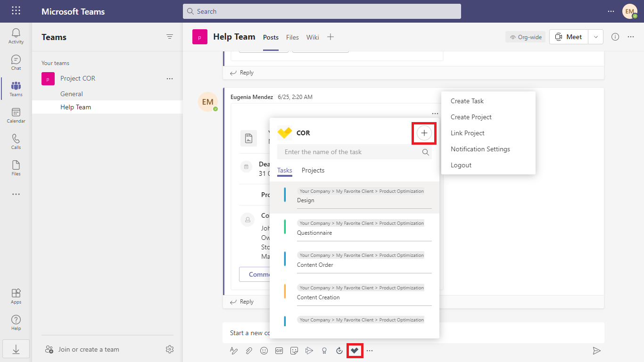This screenshot has height=362, width=644.
Task: Open more messaging extensions ellipsis
Action: pyautogui.click(x=370, y=350)
